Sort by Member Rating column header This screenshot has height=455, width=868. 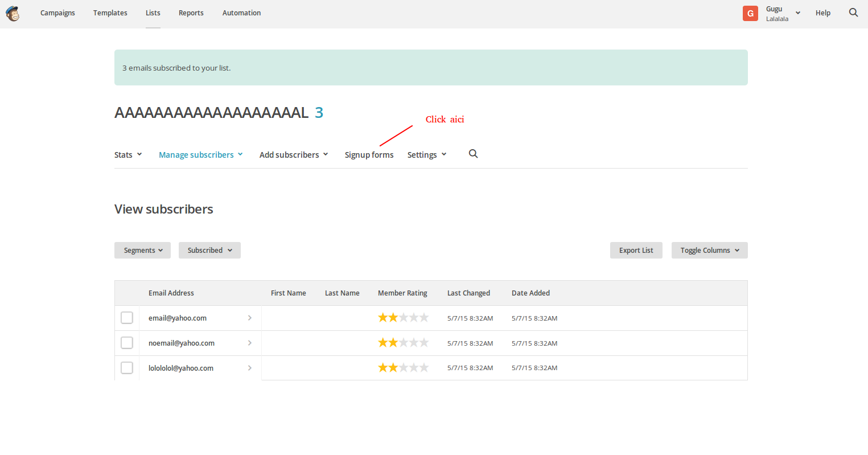402,293
